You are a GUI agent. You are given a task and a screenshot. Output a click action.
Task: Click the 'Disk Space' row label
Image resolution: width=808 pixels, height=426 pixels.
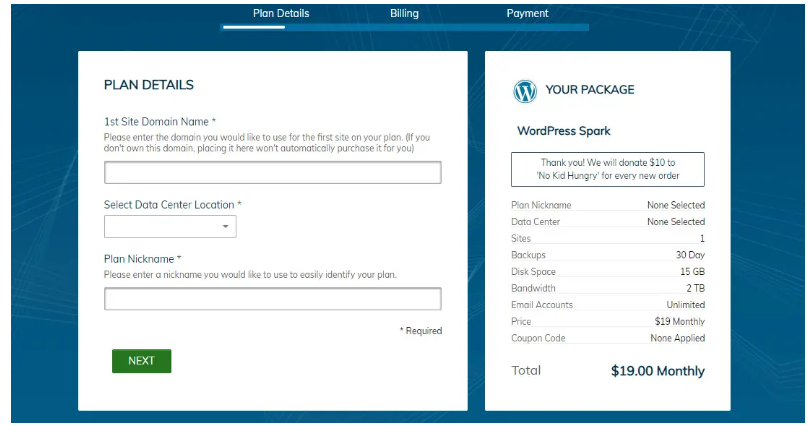pyautogui.click(x=533, y=271)
